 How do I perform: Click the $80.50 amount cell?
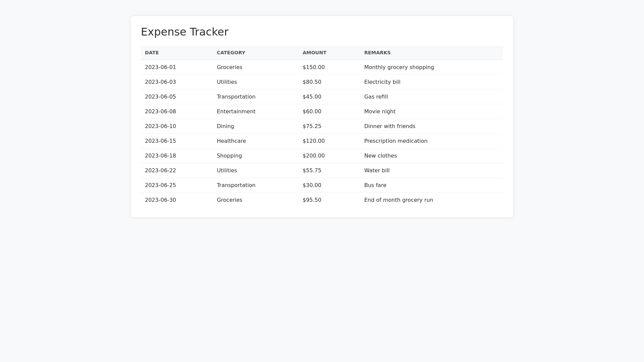tap(312, 82)
